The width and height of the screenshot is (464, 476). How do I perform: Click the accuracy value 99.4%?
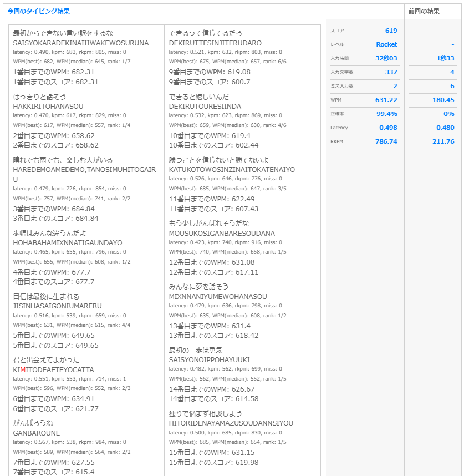387,114
